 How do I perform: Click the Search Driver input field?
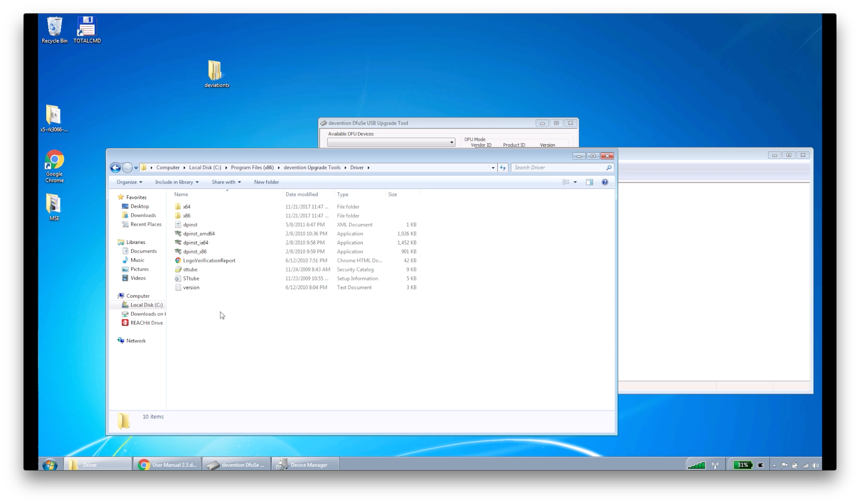(x=559, y=168)
